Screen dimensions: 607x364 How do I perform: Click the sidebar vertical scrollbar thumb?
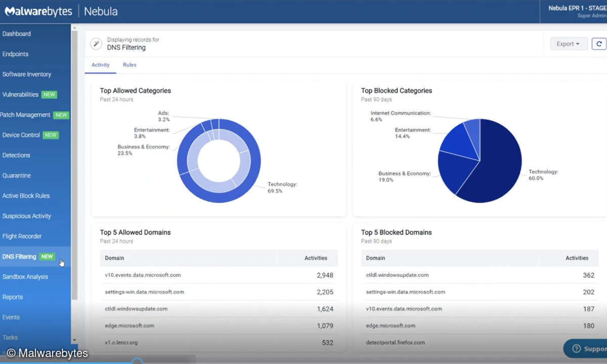pos(75,164)
